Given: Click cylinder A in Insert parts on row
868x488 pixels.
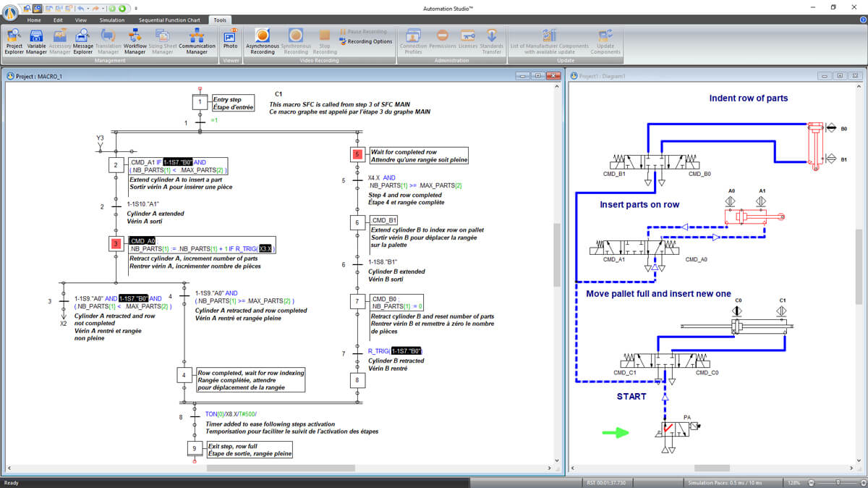Looking at the screenshot, I should tap(754, 216).
